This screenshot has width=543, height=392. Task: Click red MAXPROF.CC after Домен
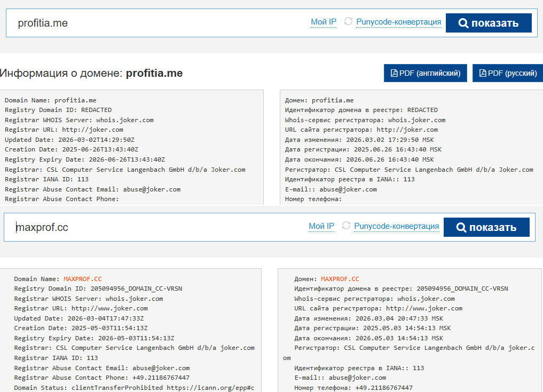[340, 279]
